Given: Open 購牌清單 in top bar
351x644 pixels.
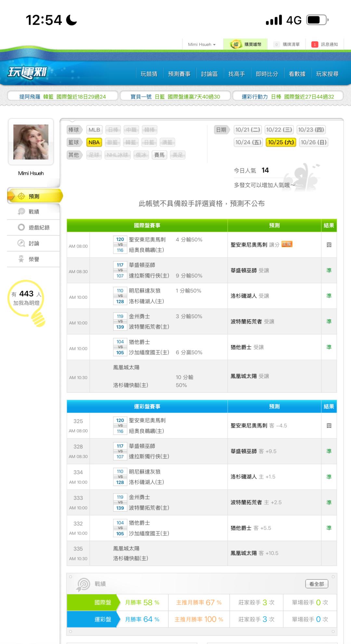Looking at the screenshot, I should (x=287, y=44).
